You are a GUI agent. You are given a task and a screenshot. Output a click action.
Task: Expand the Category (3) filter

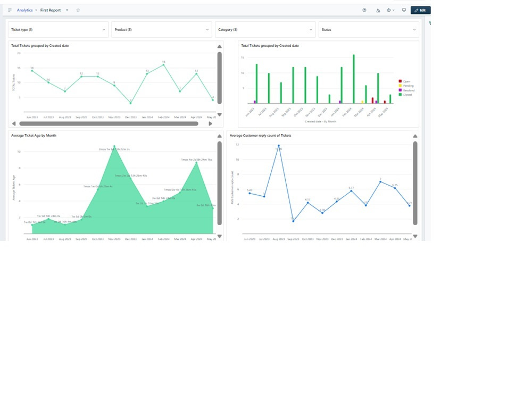coord(265,29)
